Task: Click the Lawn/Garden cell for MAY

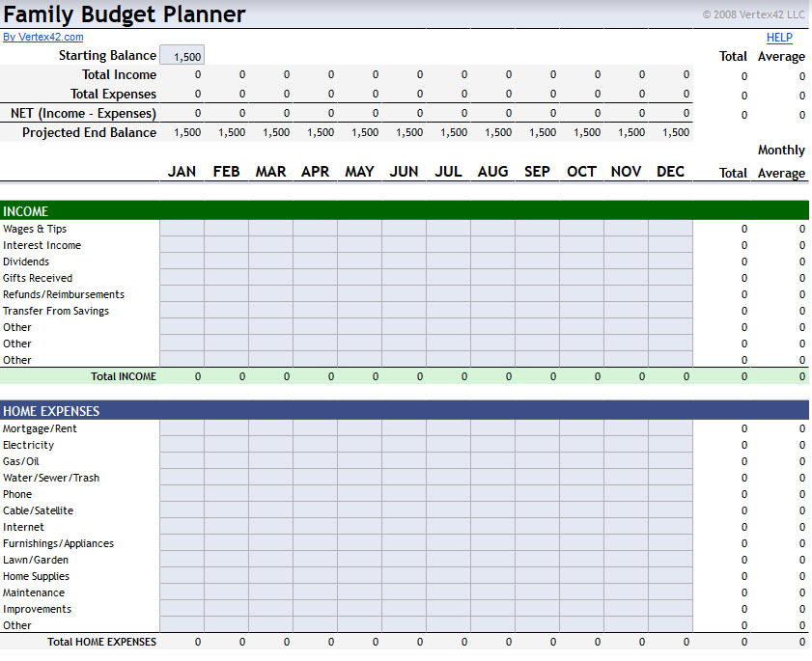Action: [x=359, y=560]
